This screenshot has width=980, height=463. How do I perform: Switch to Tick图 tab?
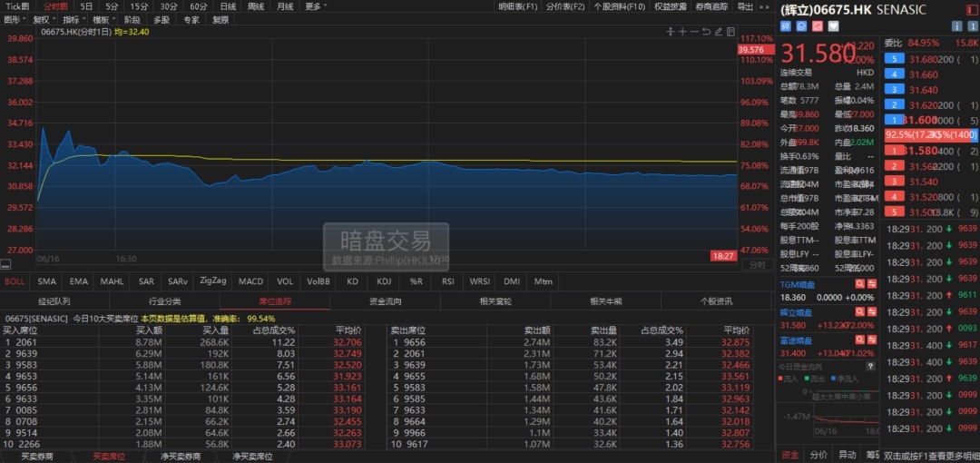click(17, 7)
